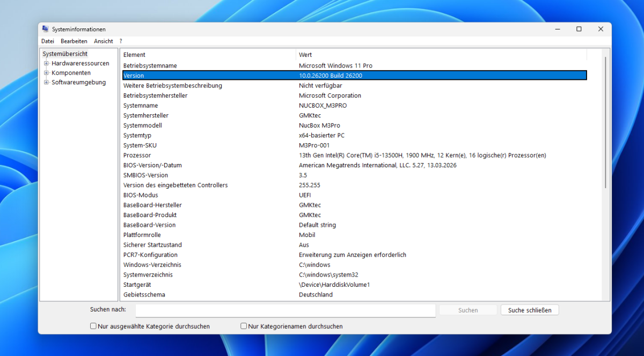Click the value UEFI
The image size is (644, 356).
click(305, 195)
